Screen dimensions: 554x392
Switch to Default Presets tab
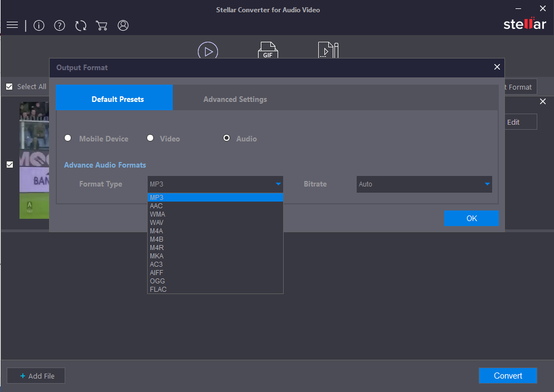tap(114, 97)
